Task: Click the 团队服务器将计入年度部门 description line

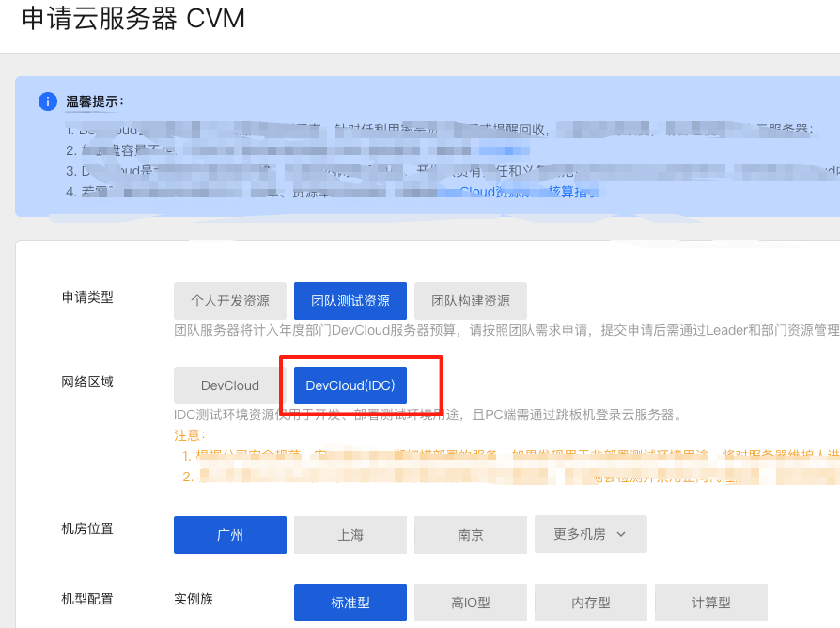Action: pyautogui.click(x=506, y=330)
